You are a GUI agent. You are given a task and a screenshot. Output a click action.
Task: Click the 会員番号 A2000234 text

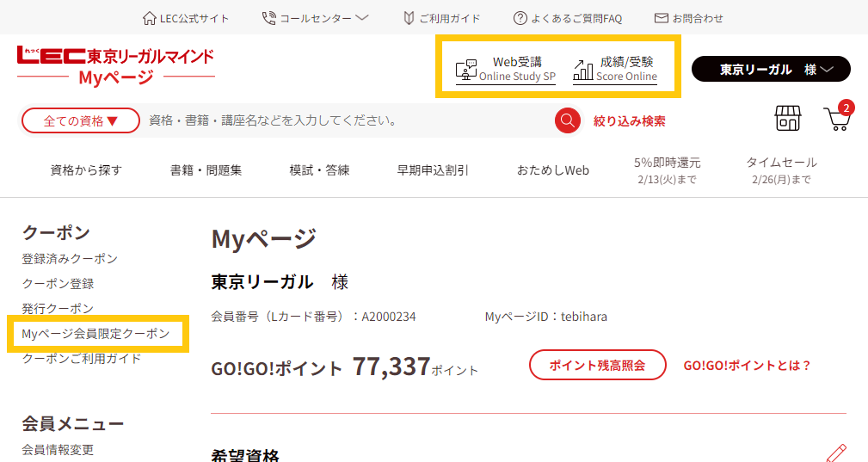[313, 317]
